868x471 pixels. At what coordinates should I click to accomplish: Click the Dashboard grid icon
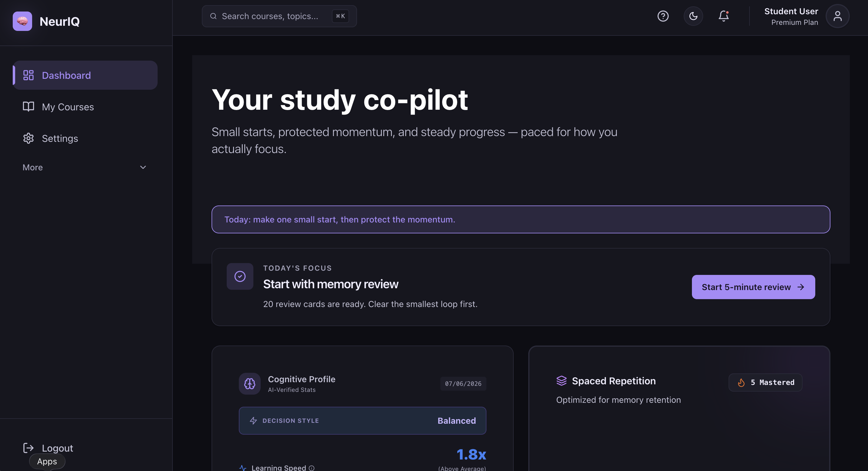pos(28,75)
